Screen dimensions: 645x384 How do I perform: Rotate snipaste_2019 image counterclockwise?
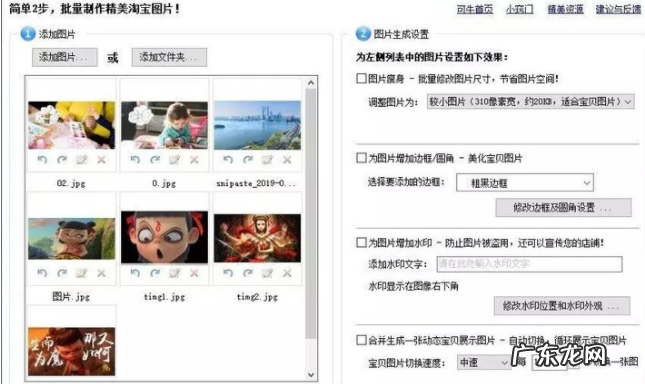tap(228, 160)
